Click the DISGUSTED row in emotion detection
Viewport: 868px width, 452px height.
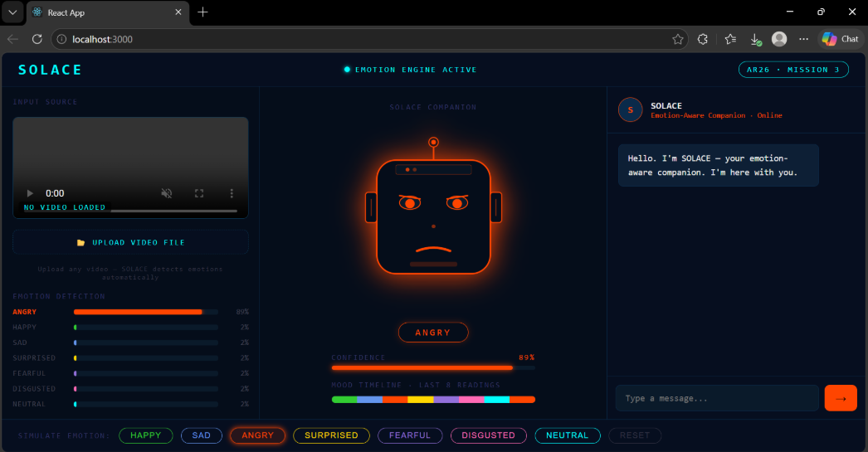tap(130, 389)
